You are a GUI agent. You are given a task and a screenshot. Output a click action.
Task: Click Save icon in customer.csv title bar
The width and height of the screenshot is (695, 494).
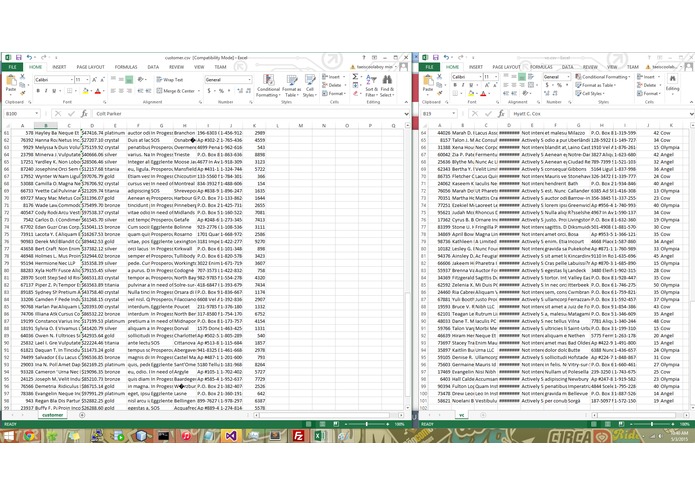pyautogui.click(x=19, y=58)
